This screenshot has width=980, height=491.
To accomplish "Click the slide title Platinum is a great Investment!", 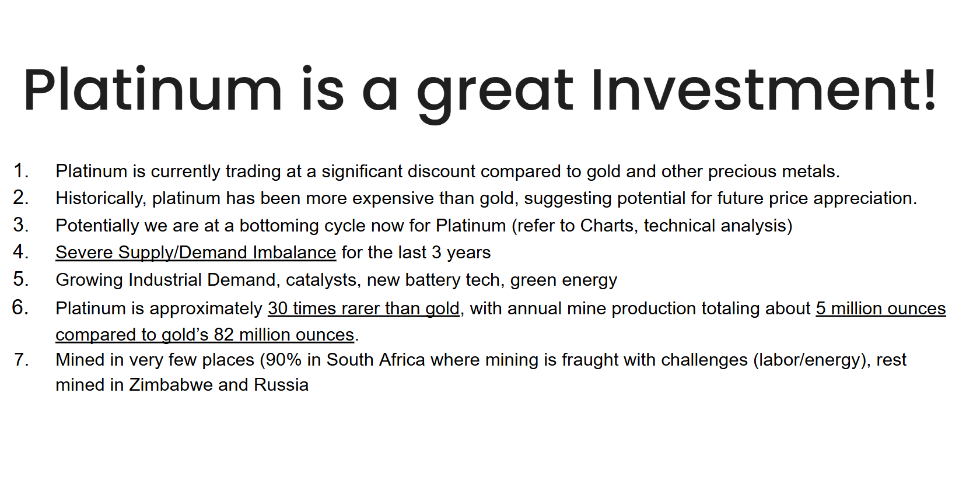I will [x=480, y=90].
